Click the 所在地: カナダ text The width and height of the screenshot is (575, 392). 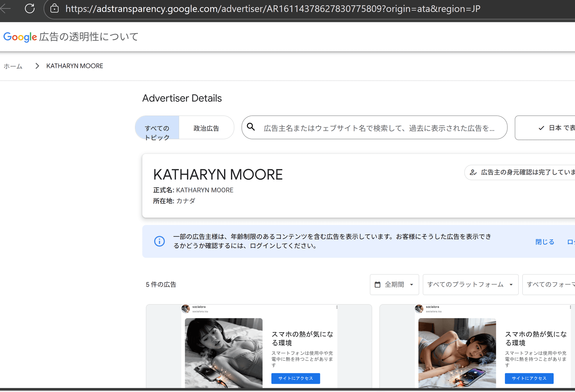pyautogui.click(x=174, y=201)
